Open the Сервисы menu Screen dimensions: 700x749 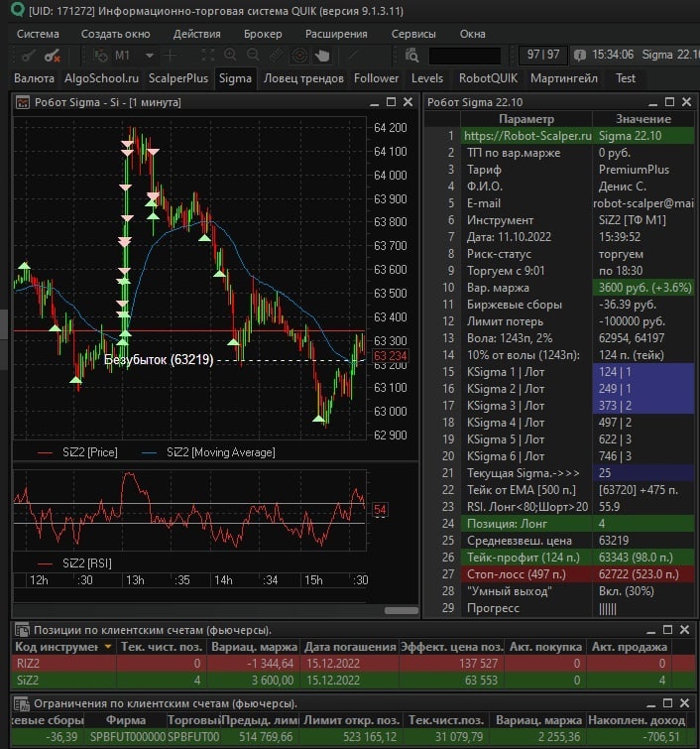click(413, 34)
